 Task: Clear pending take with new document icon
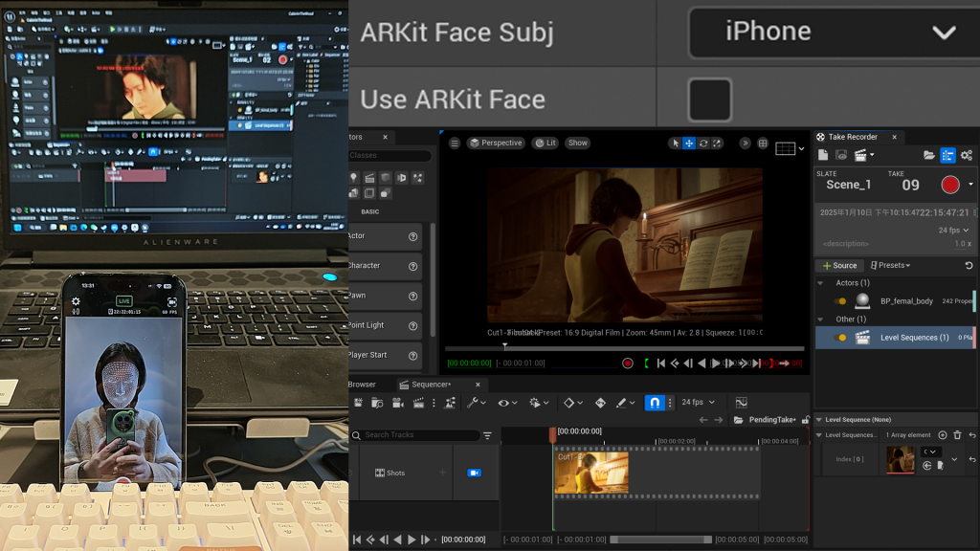pyautogui.click(x=823, y=156)
